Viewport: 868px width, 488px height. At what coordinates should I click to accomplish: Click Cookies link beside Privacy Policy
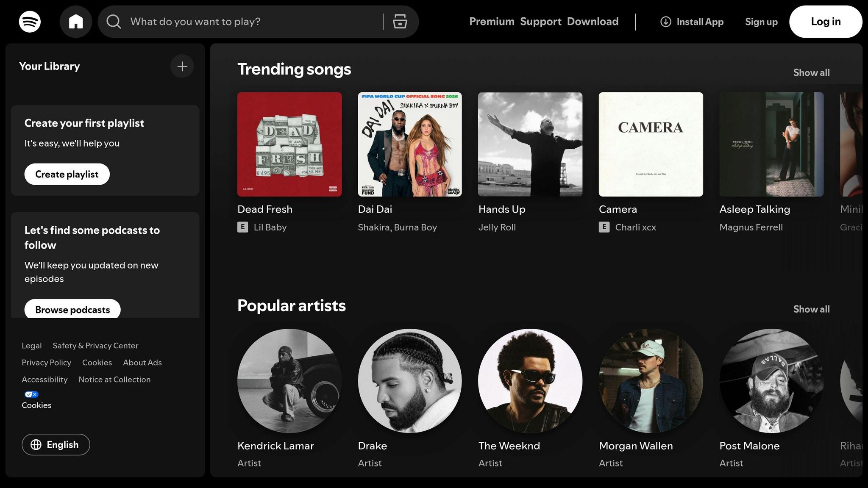coord(97,363)
